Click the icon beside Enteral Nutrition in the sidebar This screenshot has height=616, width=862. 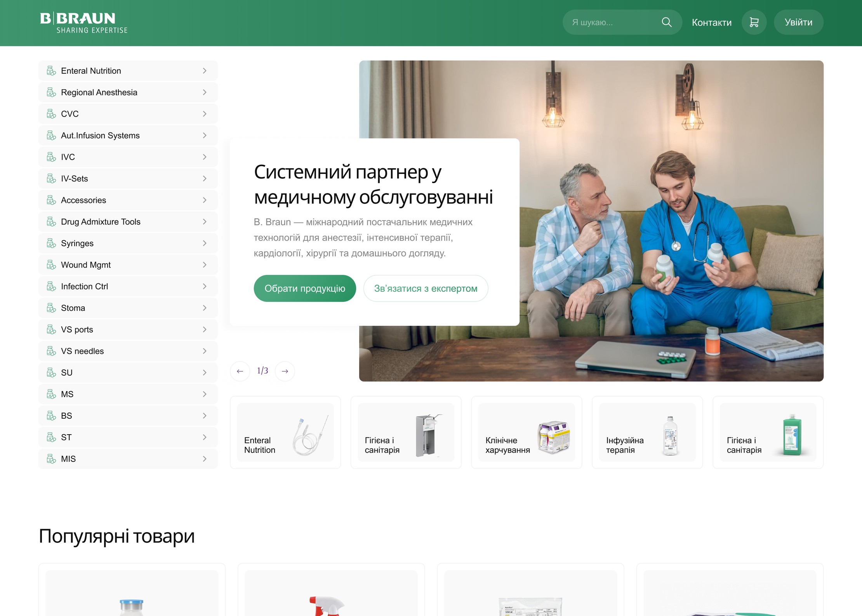(51, 71)
